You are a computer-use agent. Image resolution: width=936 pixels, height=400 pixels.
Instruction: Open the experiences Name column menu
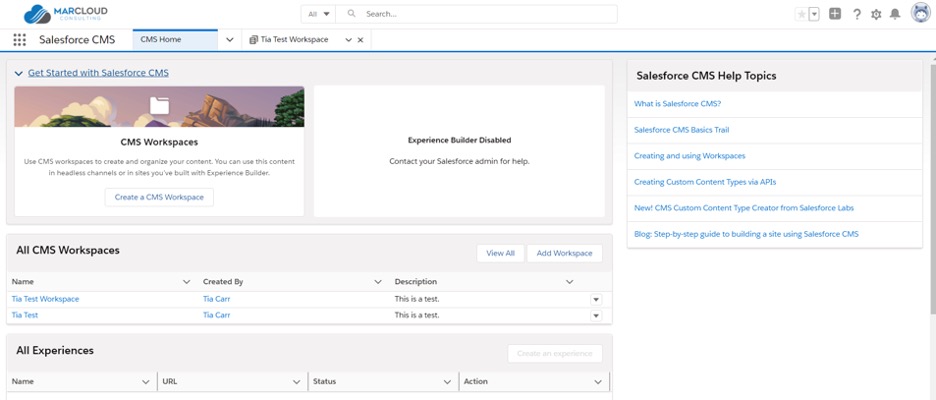146,381
